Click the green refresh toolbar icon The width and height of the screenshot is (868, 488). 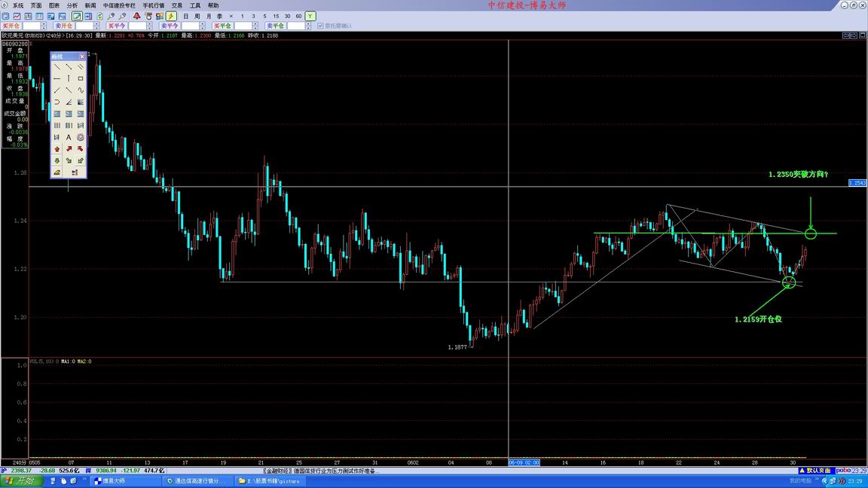click(x=99, y=16)
